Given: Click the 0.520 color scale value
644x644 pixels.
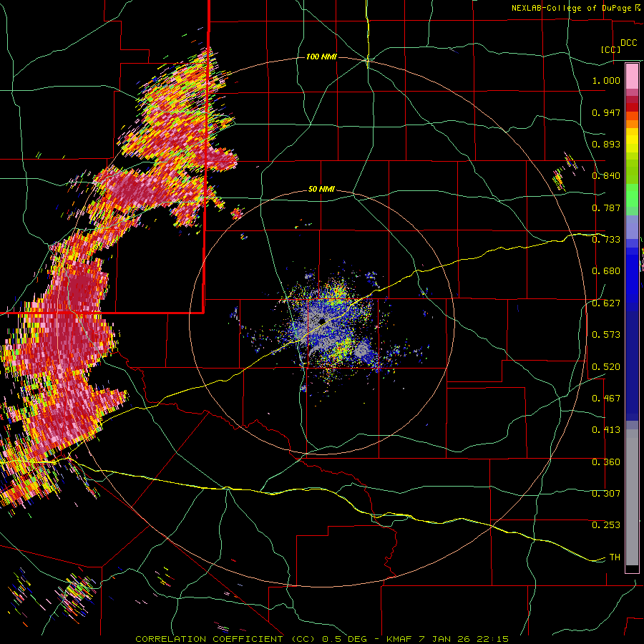Looking at the screenshot, I should pyautogui.click(x=606, y=367).
